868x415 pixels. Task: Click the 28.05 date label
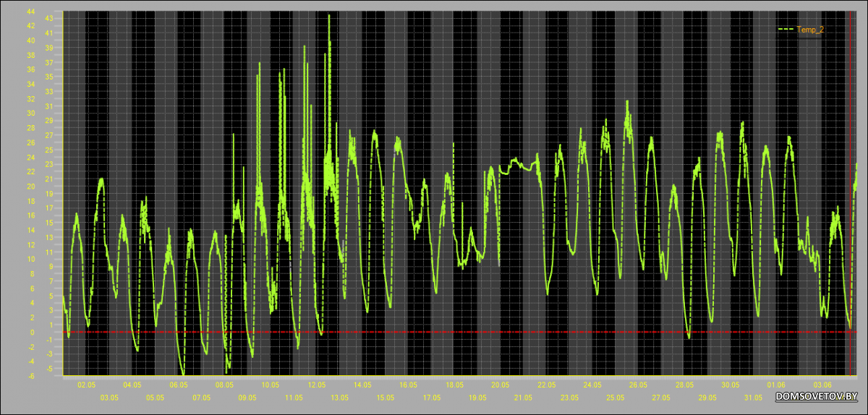coord(684,385)
